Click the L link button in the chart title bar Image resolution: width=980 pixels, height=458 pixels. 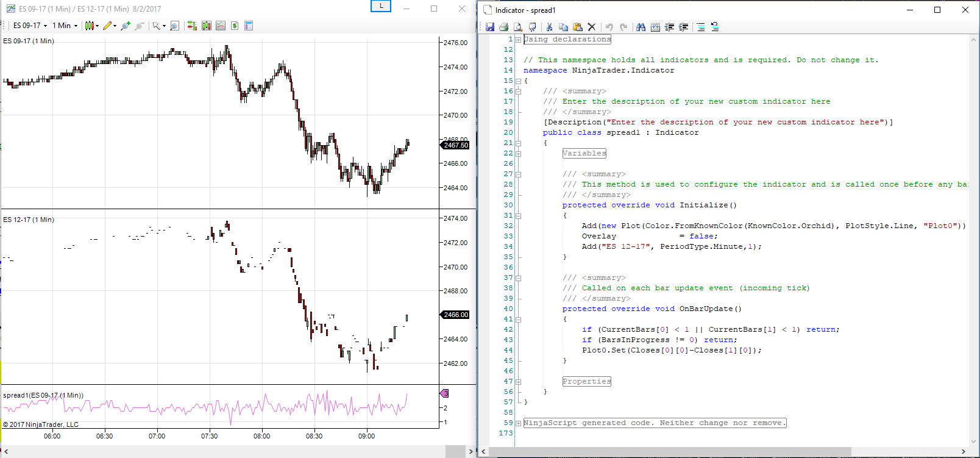381,6
